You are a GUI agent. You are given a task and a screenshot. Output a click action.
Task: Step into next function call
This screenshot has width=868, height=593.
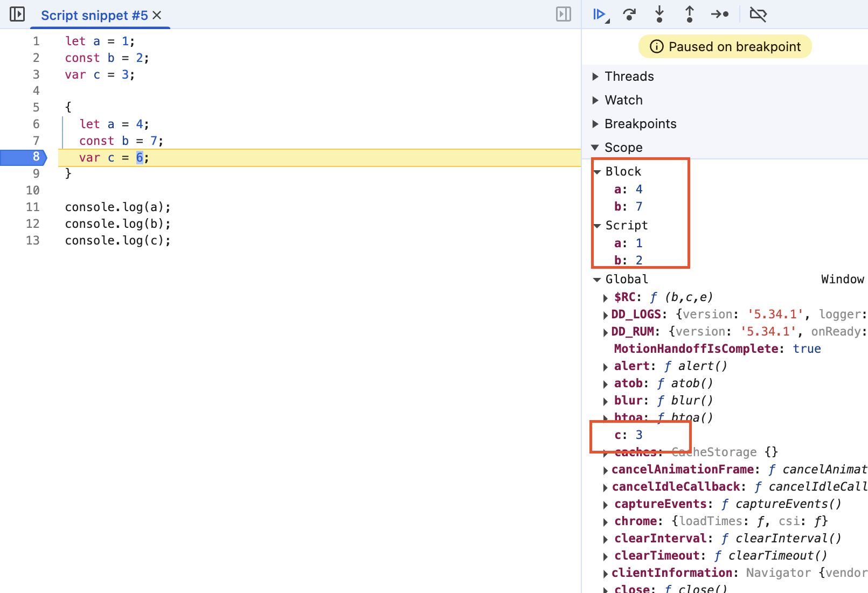[x=659, y=15]
